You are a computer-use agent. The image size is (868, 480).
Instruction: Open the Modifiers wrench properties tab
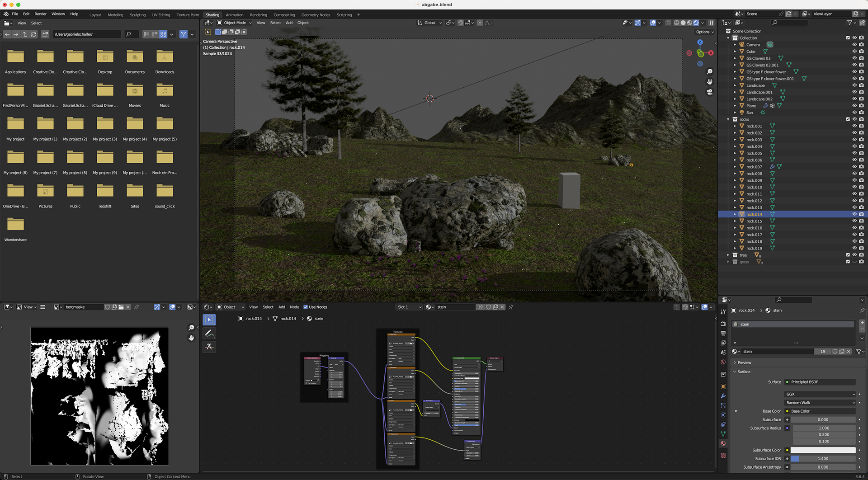(723, 396)
